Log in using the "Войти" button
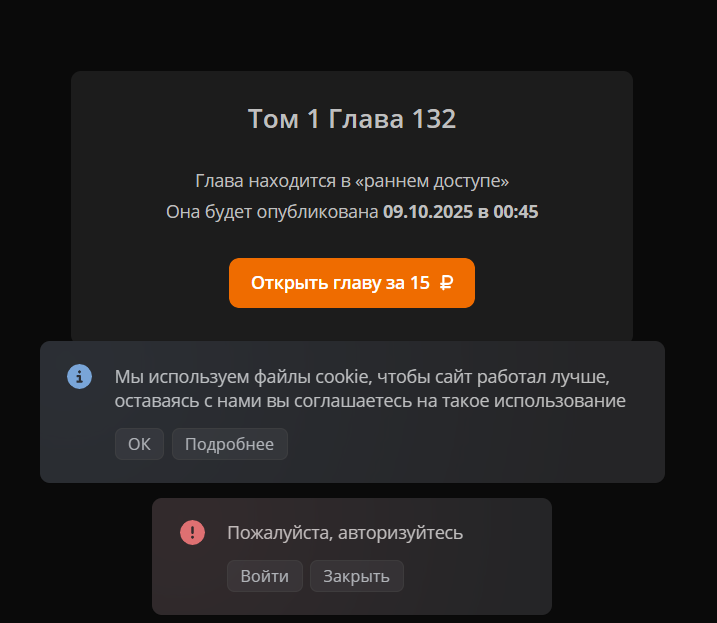Image resolution: width=717 pixels, height=623 pixels. 265,576
